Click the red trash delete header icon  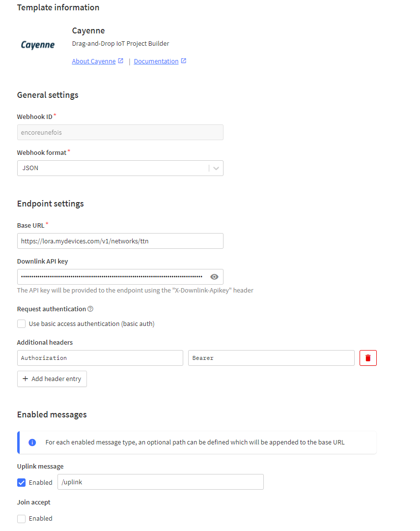(x=368, y=358)
